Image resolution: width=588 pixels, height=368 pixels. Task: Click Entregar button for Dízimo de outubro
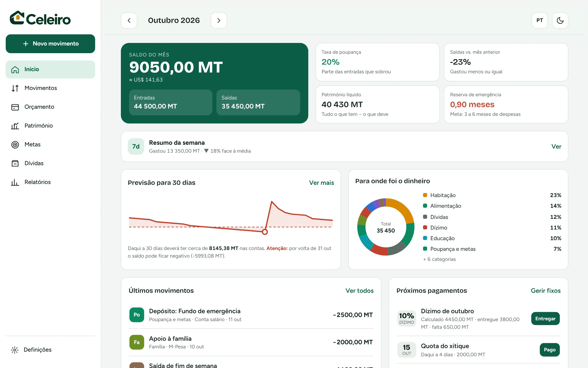tap(545, 319)
